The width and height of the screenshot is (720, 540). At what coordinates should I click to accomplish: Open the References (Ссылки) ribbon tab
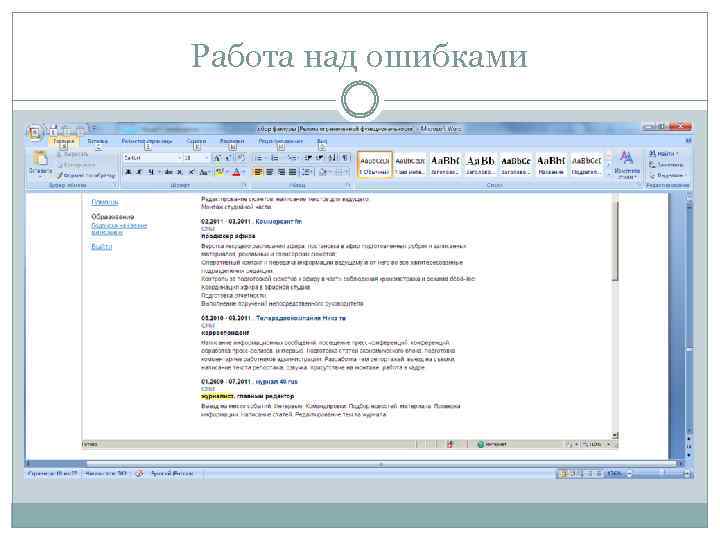(x=196, y=141)
